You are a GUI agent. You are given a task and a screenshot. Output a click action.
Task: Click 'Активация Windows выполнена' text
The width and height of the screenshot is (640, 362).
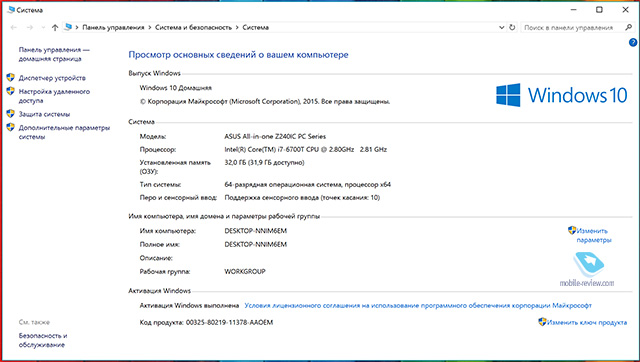tap(189, 305)
